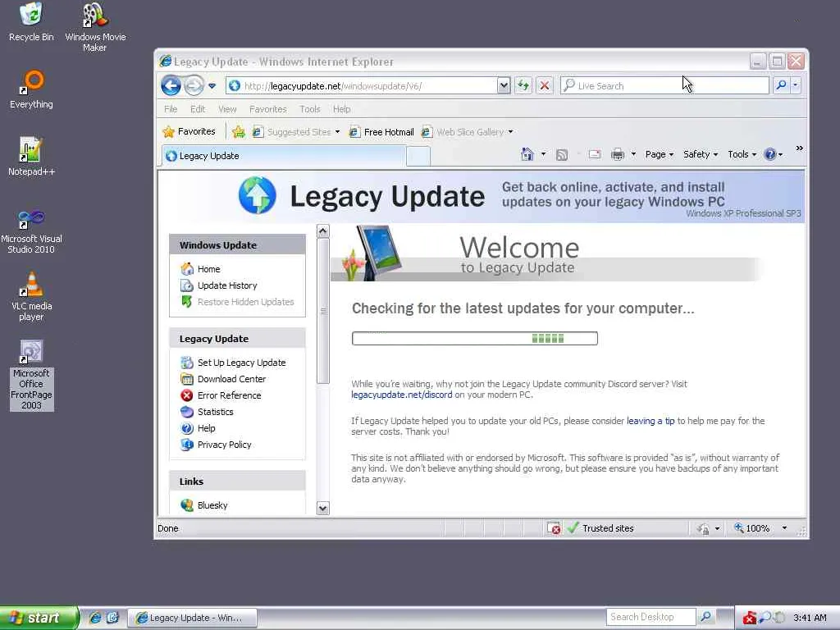The height and width of the screenshot is (630, 840).
Task: Open the Tools menu in menu bar
Action: click(x=309, y=109)
